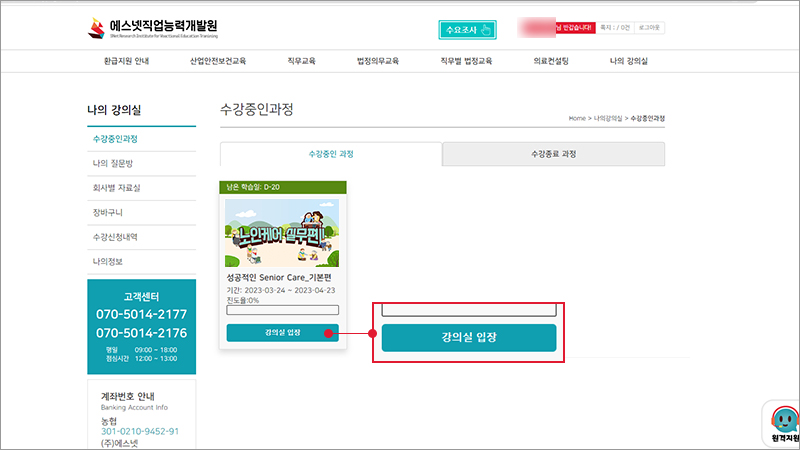Open the 환급지원 안내 menu
Screen dimensions: 800x450
tap(127, 61)
